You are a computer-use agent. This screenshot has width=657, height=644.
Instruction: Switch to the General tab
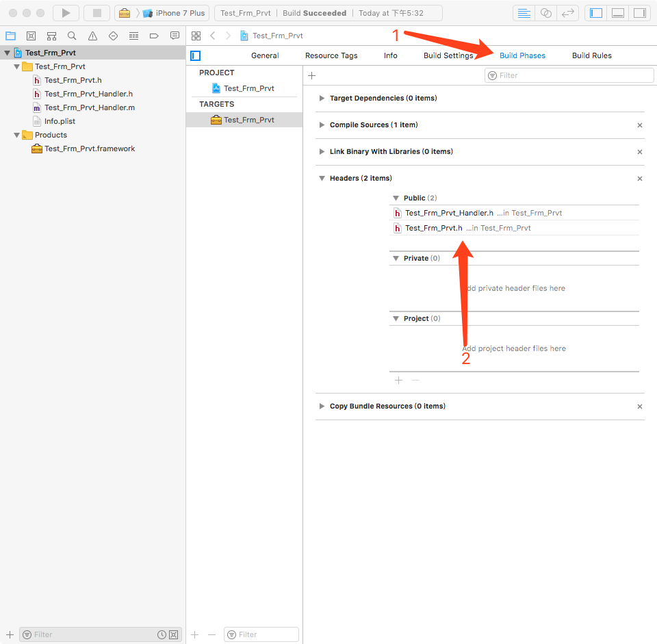pyautogui.click(x=265, y=55)
